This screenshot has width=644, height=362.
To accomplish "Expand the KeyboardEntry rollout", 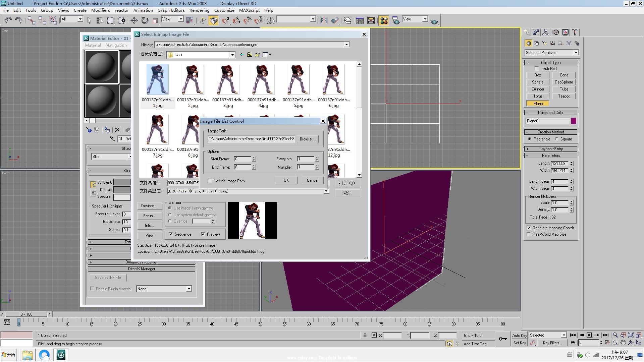I will click(551, 148).
